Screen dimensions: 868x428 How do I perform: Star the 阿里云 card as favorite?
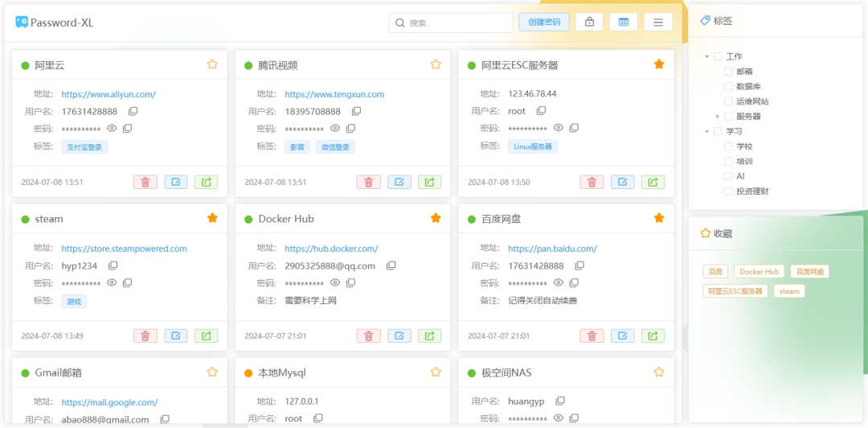coord(212,64)
